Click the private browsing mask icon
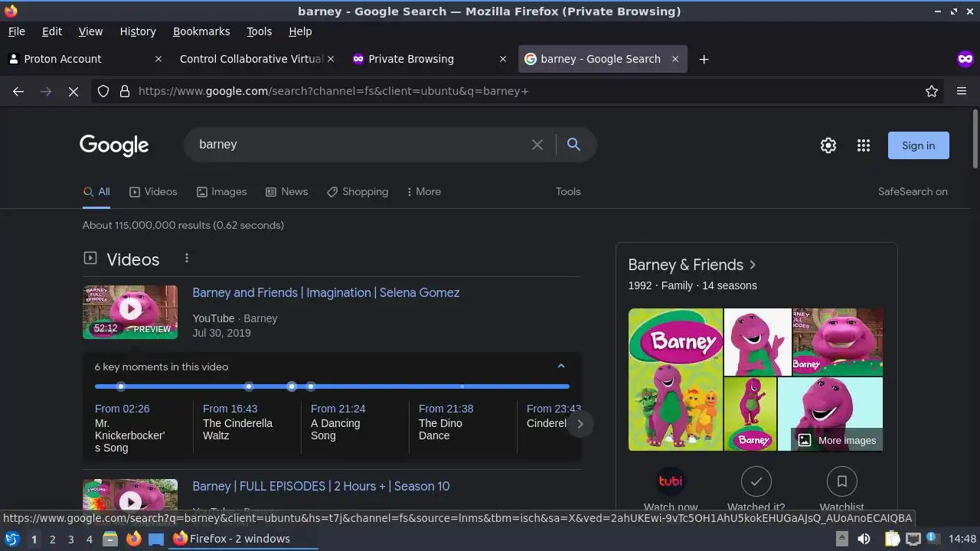 point(965,59)
